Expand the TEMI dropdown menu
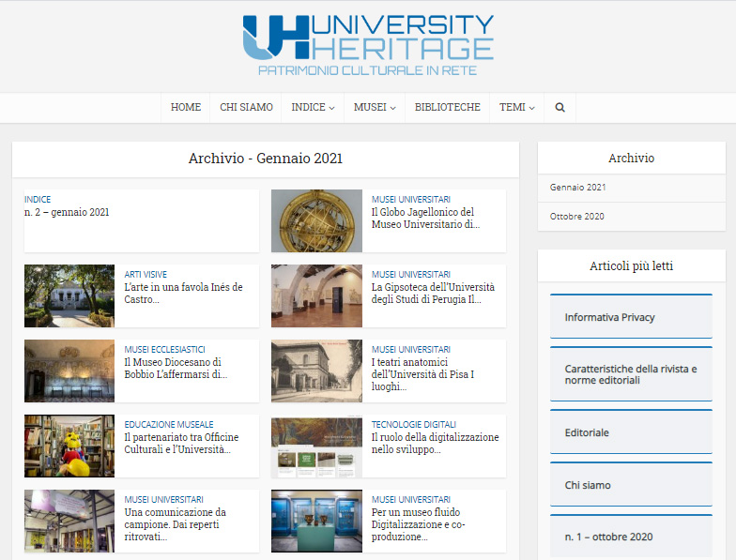The width and height of the screenshot is (736, 560). [516, 107]
